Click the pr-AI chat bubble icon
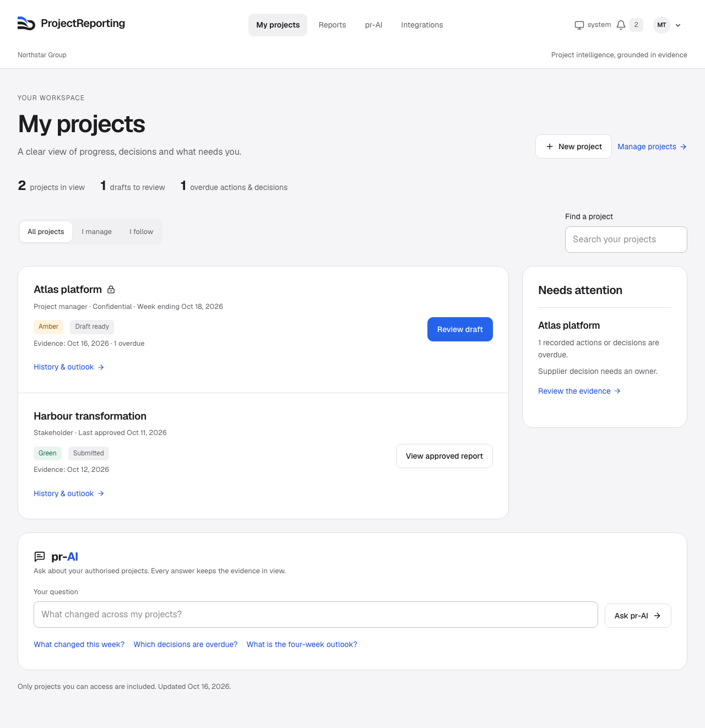Screen dimensions: 705x728 tap(40, 557)
